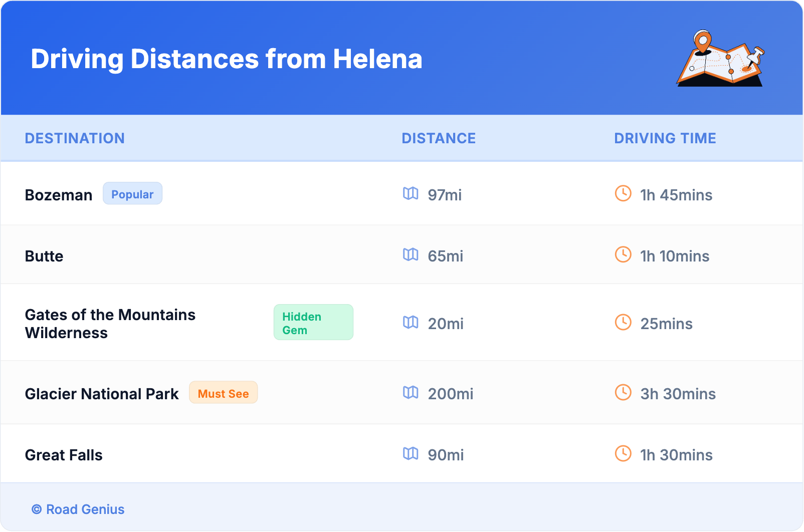Click the Popular badge next to Bozeman
The width and height of the screenshot is (804, 532).
tap(132, 194)
